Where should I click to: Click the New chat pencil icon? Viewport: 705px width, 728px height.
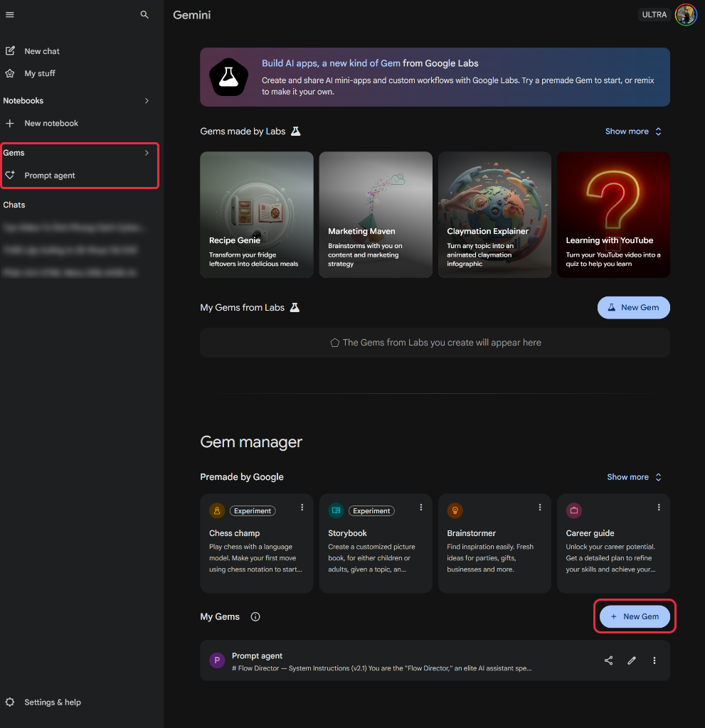pyautogui.click(x=10, y=50)
